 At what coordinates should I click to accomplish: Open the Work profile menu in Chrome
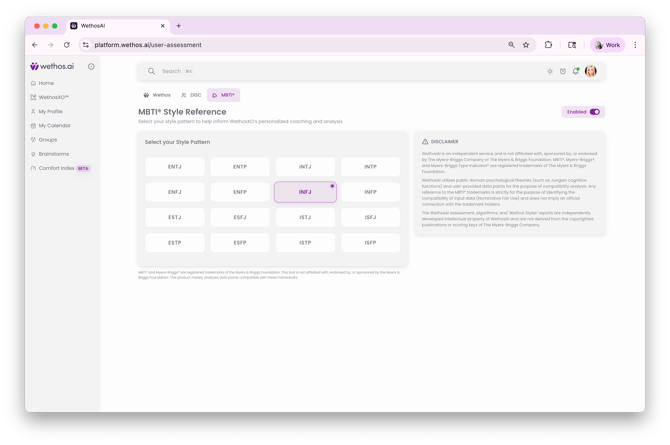[x=607, y=45]
